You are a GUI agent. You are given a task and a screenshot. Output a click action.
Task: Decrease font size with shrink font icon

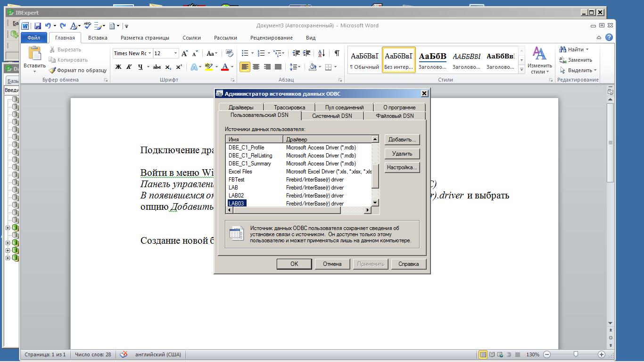pos(195,53)
